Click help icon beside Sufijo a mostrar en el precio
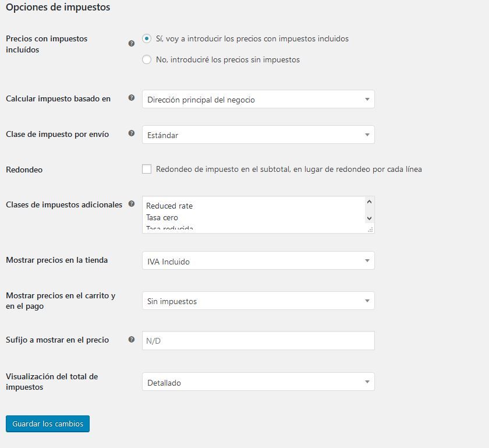 pyautogui.click(x=132, y=340)
